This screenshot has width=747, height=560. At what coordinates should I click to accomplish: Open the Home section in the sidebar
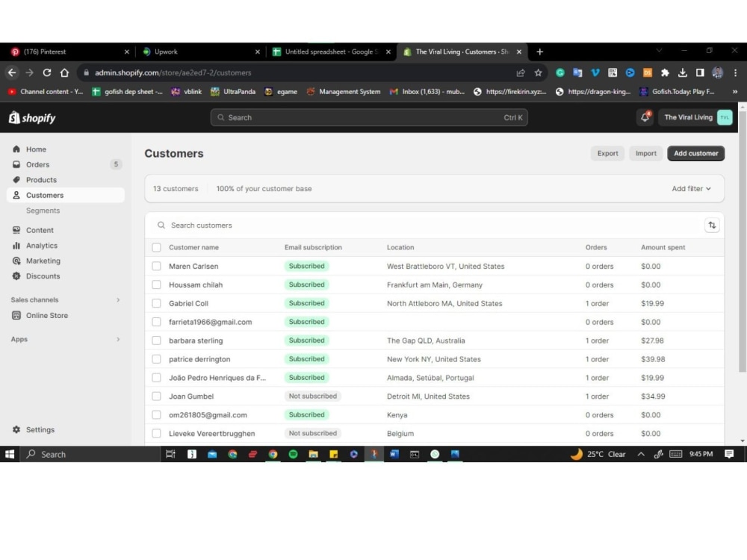[x=34, y=149]
